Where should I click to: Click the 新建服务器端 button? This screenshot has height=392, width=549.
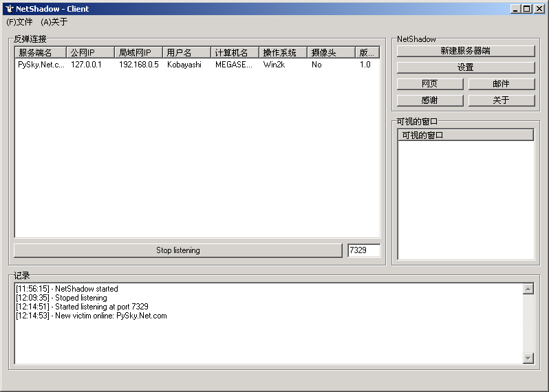(465, 51)
